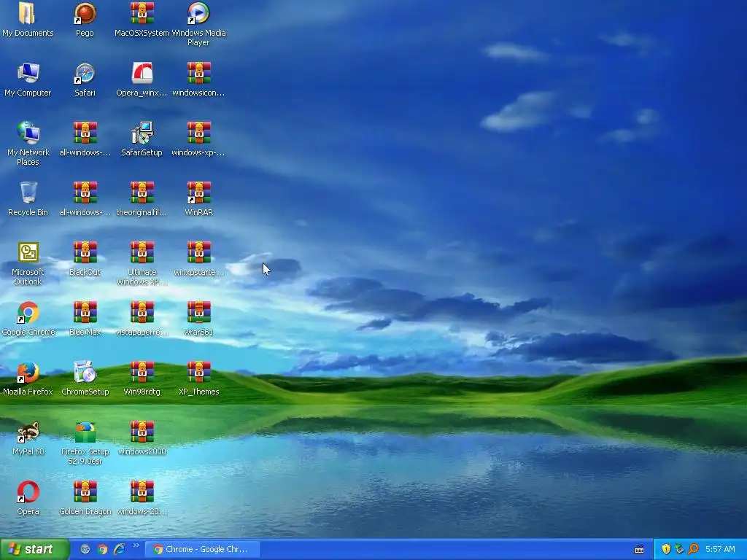Open the on-screen keyboard taskbar icon
The height and width of the screenshot is (560, 747).
tap(639, 550)
